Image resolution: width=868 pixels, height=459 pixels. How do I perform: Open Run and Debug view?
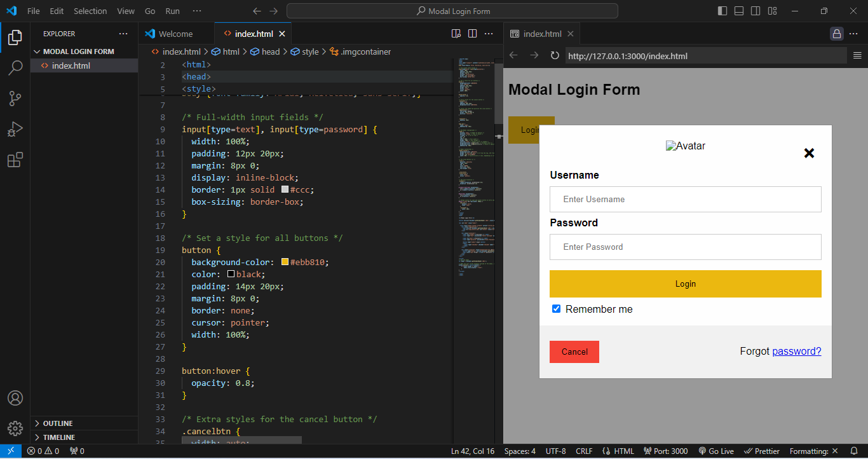point(15,129)
